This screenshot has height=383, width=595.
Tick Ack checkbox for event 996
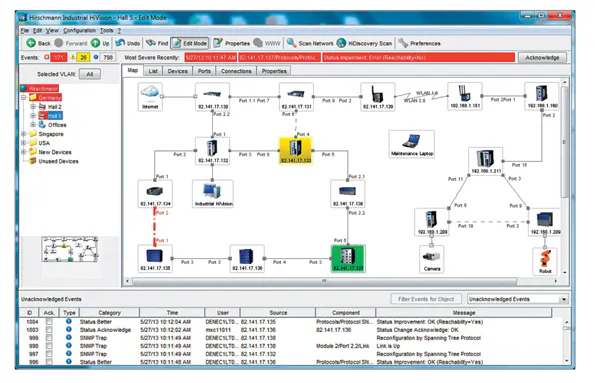[x=49, y=361]
